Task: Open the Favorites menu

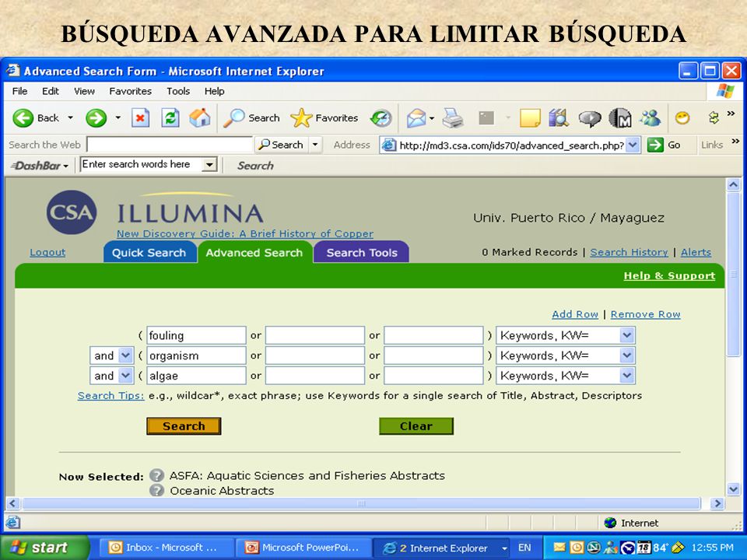Action: pyautogui.click(x=130, y=91)
